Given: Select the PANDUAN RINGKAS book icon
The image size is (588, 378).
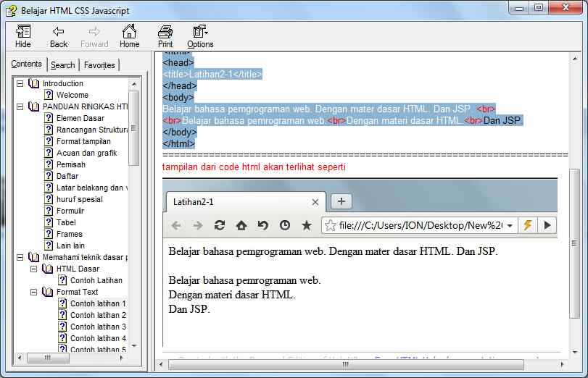Looking at the screenshot, I should (x=34, y=106).
